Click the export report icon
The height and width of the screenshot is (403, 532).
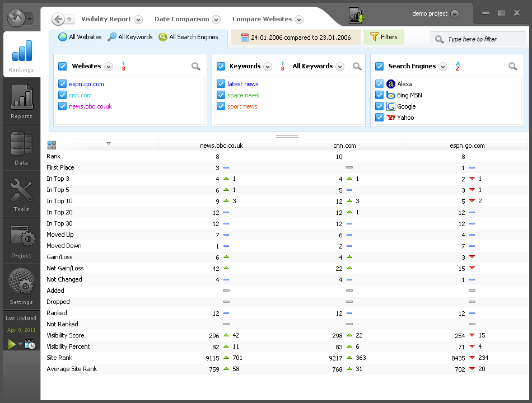pyautogui.click(x=356, y=16)
